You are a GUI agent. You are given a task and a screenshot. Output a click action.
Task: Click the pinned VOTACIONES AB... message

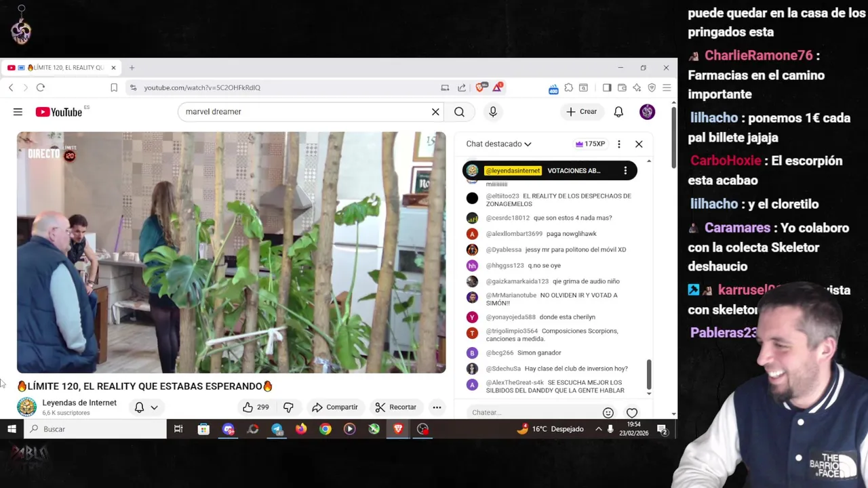549,171
